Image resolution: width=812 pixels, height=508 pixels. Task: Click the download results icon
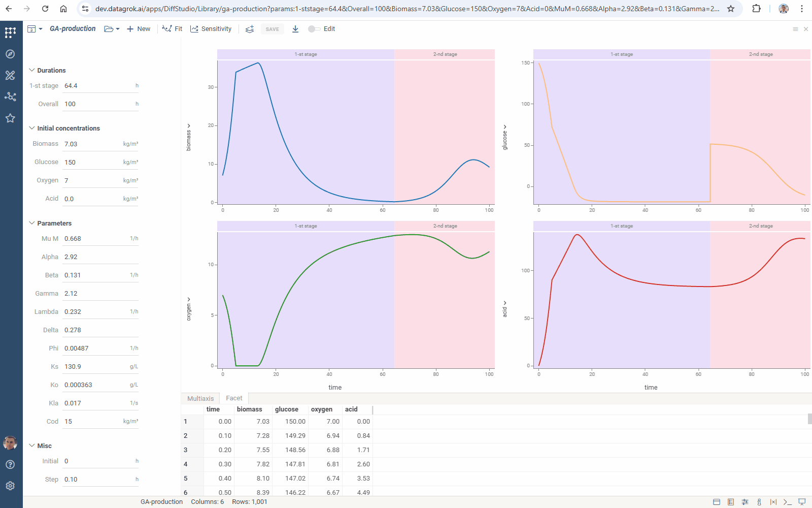click(295, 29)
